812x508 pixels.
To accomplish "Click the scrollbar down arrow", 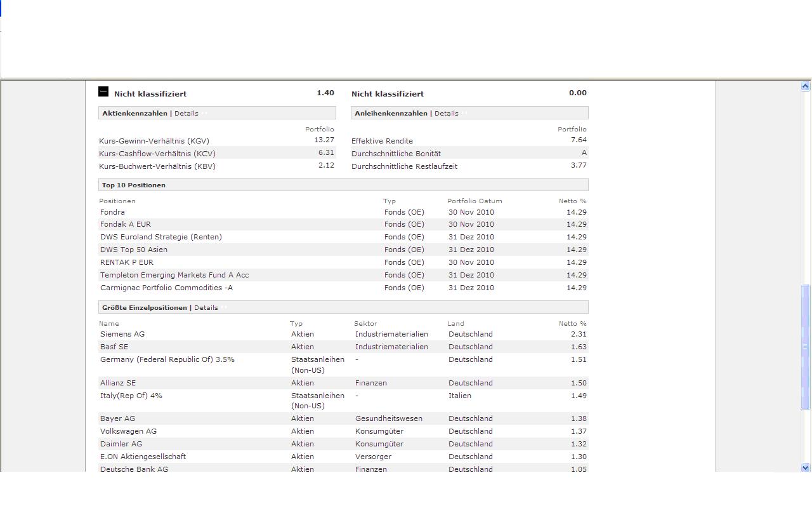I will point(806,467).
